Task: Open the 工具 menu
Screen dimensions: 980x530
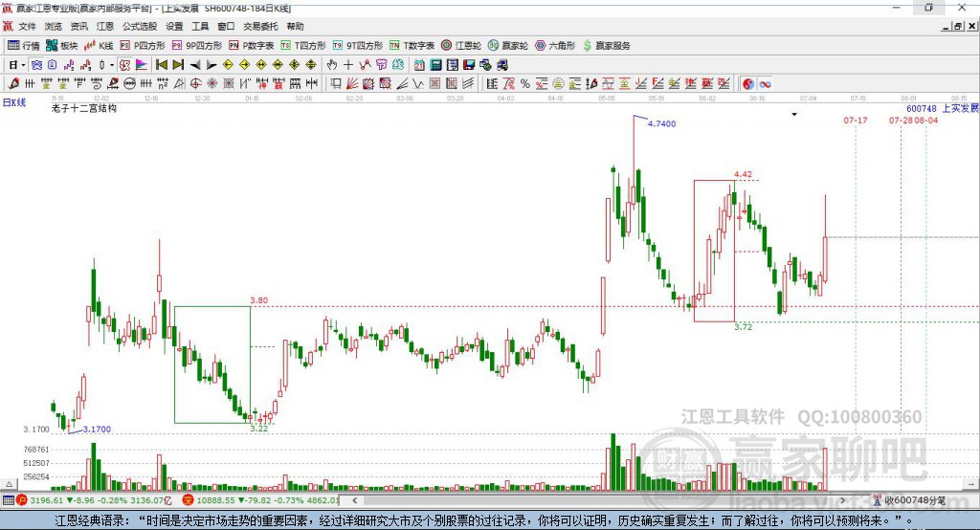Action: click(x=200, y=26)
